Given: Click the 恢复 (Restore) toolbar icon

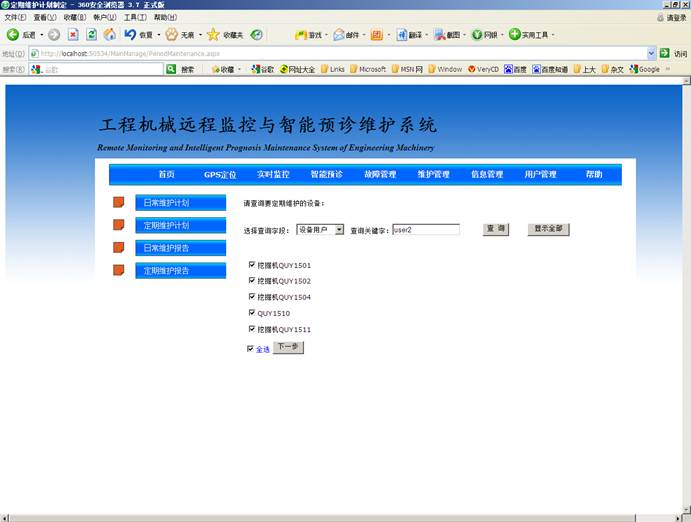Looking at the screenshot, I should point(130,35).
